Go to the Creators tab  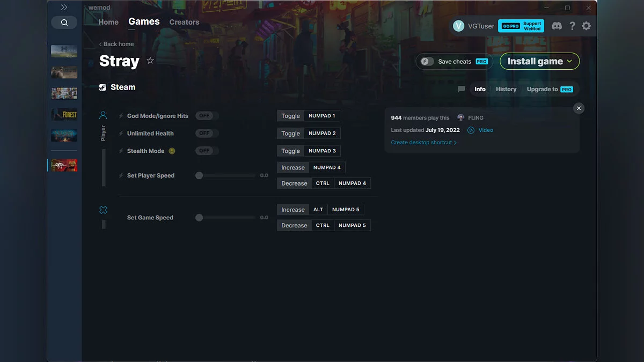(184, 22)
